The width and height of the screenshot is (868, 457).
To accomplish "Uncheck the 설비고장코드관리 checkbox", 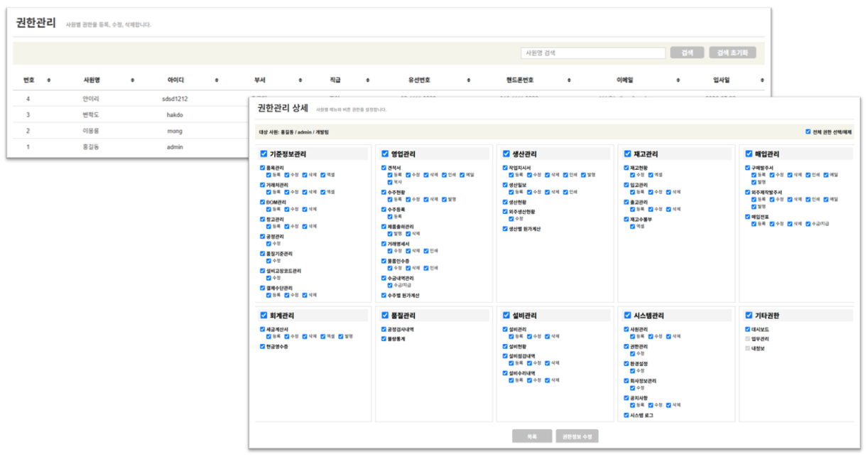I will (263, 271).
